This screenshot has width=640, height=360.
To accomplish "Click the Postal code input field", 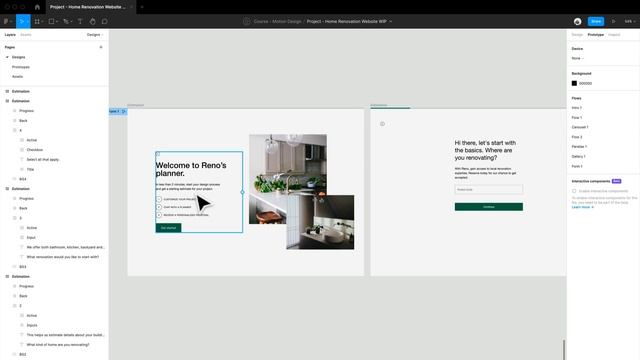I will tap(489, 189).
